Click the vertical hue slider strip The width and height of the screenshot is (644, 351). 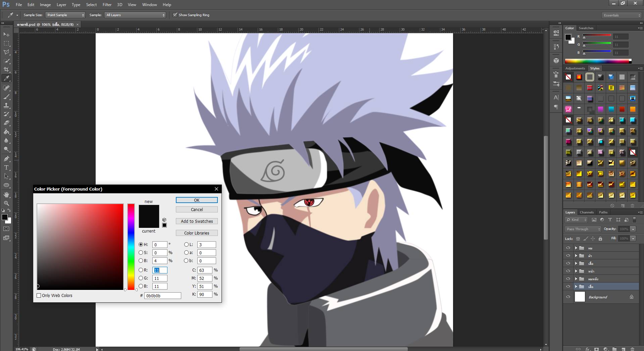coord(131,247)
